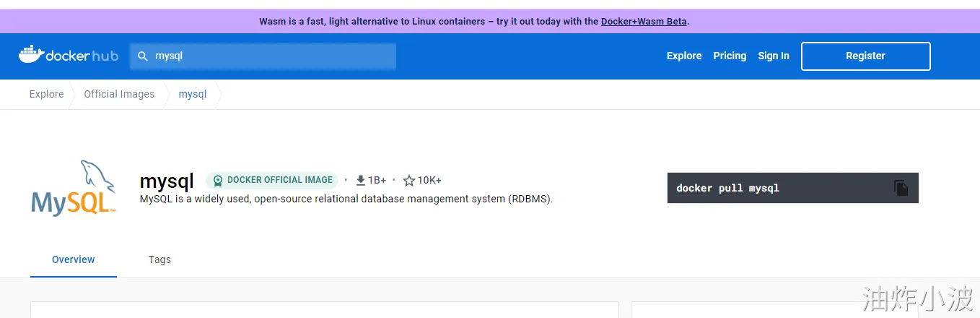Switch to the Tags tab

(159, 259)
